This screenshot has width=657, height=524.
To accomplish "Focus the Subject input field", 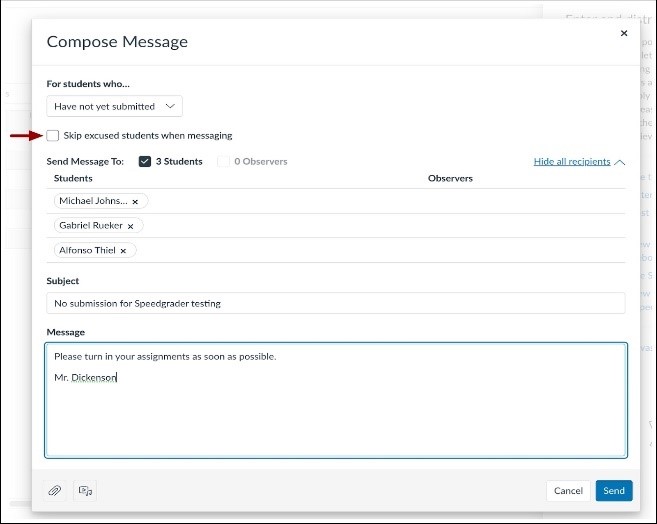I will pos(336,303).
